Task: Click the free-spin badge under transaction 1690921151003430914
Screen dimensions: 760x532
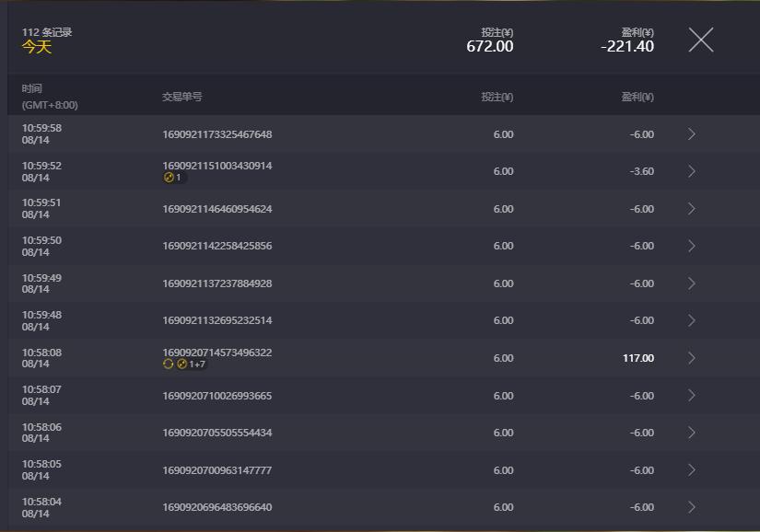Action: point(173,178)
